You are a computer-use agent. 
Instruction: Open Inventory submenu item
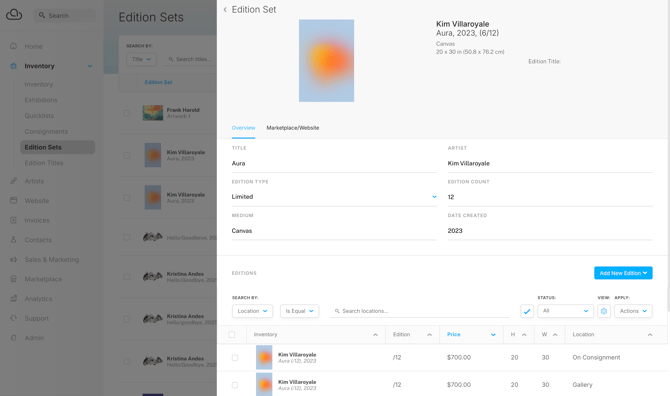click(38, 84)
